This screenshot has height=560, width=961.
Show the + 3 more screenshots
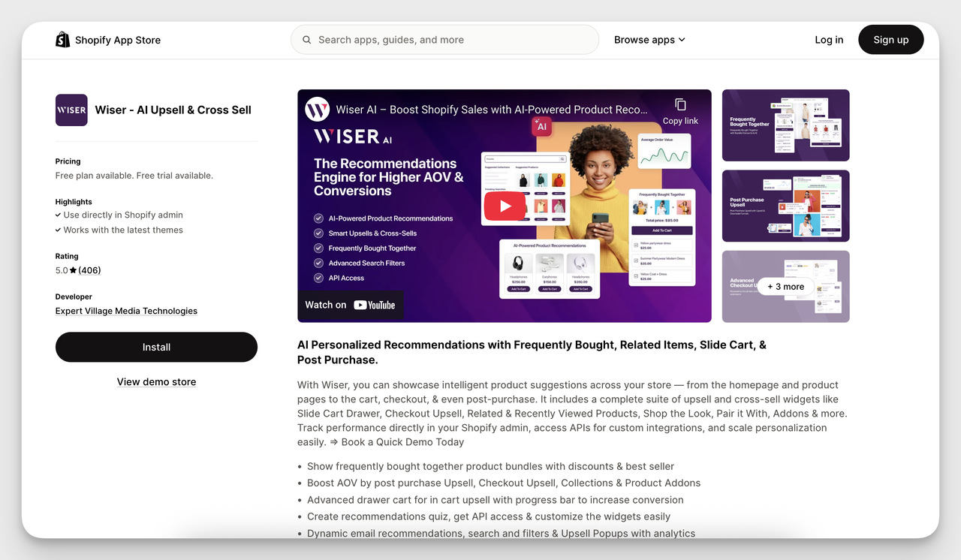tap(785, 286)
